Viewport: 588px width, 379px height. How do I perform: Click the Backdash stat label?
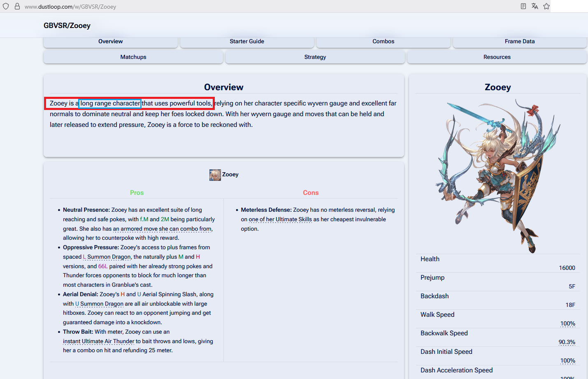(x=435, y=296)
